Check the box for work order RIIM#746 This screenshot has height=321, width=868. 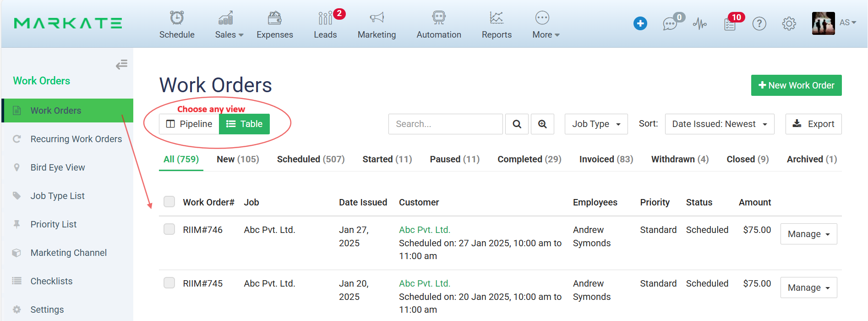pyautogui.click(x=169, y=229)
